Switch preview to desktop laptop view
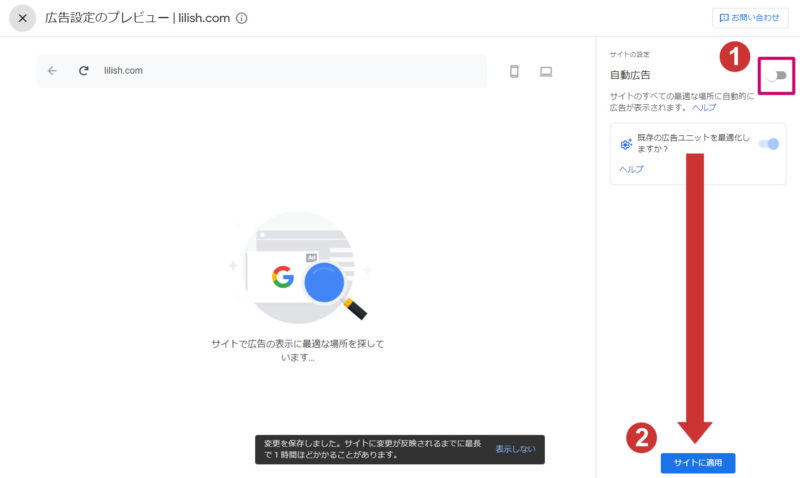 (546, 71)
